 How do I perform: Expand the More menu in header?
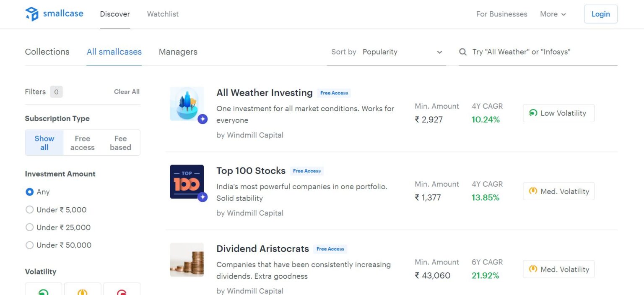point(553,14)
